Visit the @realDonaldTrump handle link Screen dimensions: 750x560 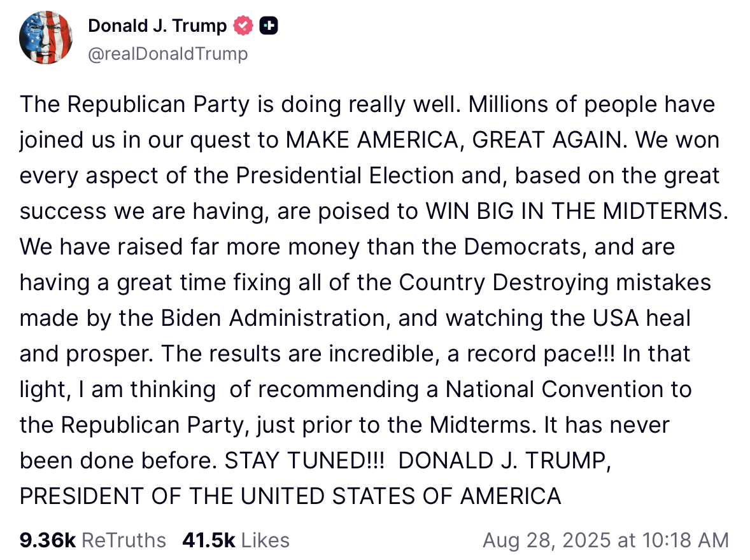(x=168, y=53)
